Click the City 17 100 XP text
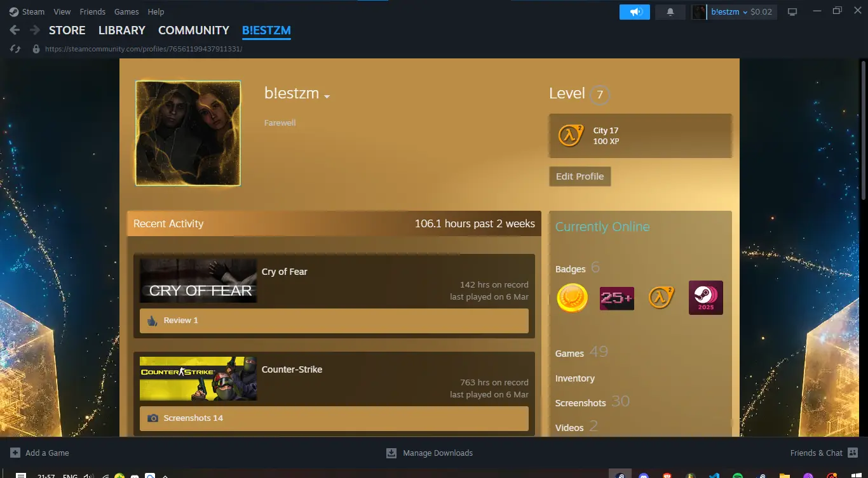Image resolution: width=868 pixels, height=478 pixels. pos(606,136)
